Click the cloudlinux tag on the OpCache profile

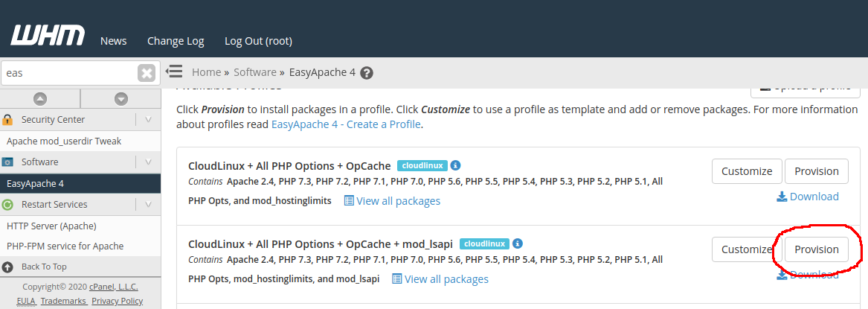coord(422,165)
